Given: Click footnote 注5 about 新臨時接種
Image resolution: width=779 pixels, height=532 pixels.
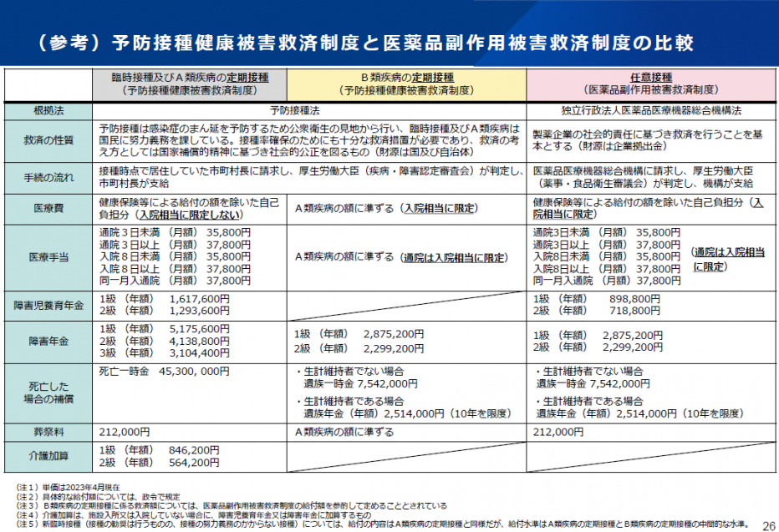Looking at the screenshot, I should 383,524.
